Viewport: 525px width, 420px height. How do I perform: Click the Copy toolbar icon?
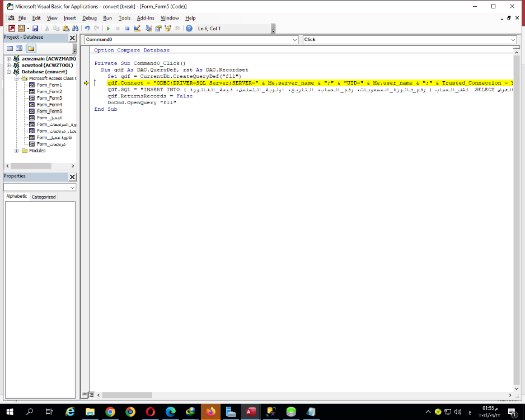pos(56,29)
